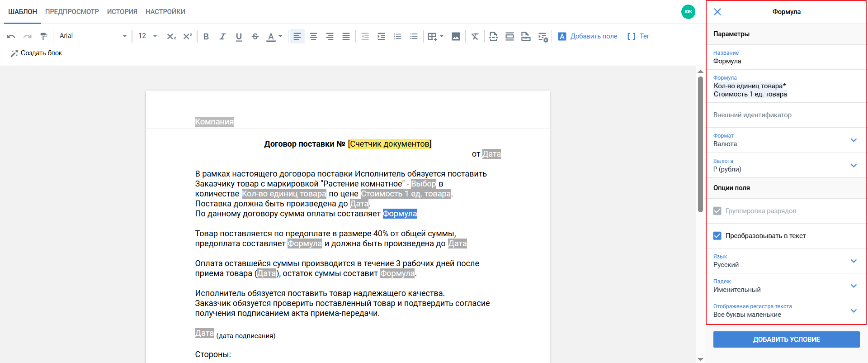Toggle the Группировка разрядов checkbox
868x363 pixels.
pos(717,211)
